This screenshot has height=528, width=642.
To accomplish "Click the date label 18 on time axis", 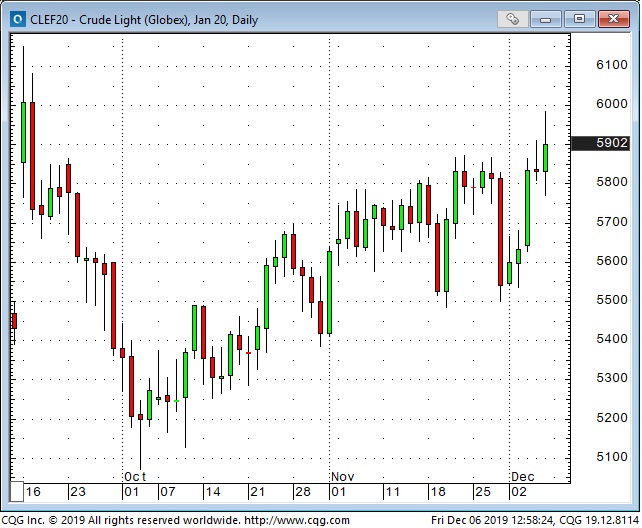I will click(438, 492).
